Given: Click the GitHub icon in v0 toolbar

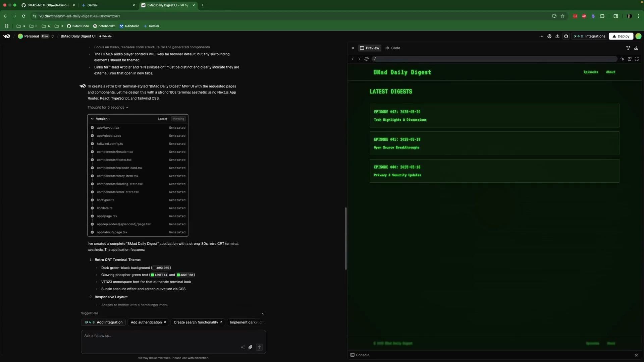Looking at the screenshot, I should coord(566,36).
